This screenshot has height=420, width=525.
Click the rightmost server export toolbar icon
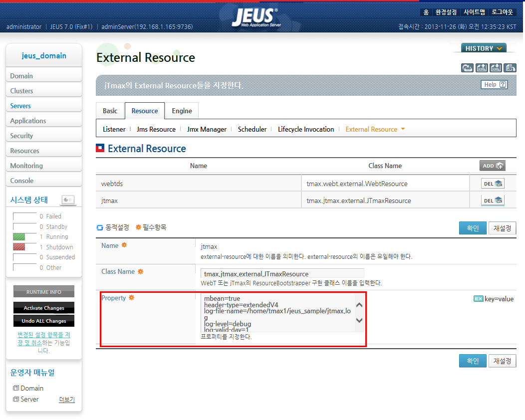tap(510, 68)
